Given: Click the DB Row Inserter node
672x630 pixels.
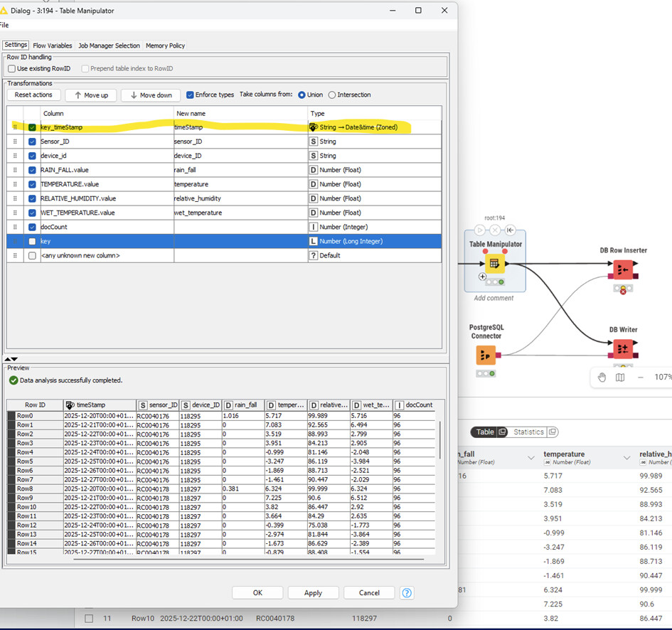Looking at the screenshot, I should point(623,269).
